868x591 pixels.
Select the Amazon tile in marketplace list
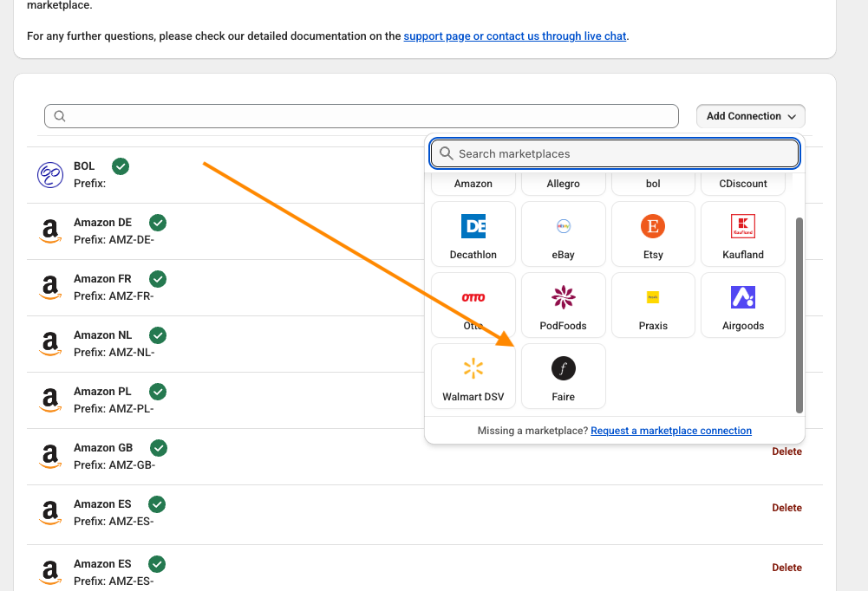pos(473,184)
